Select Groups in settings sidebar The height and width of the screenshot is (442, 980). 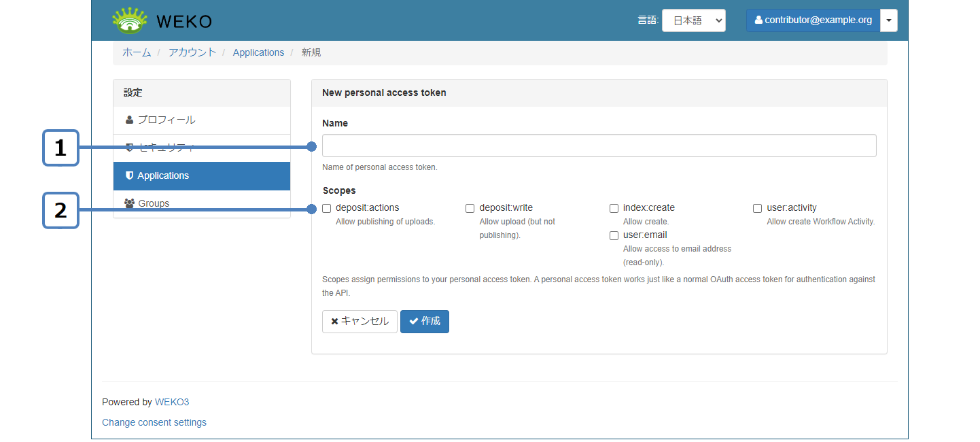pos(154,203)
